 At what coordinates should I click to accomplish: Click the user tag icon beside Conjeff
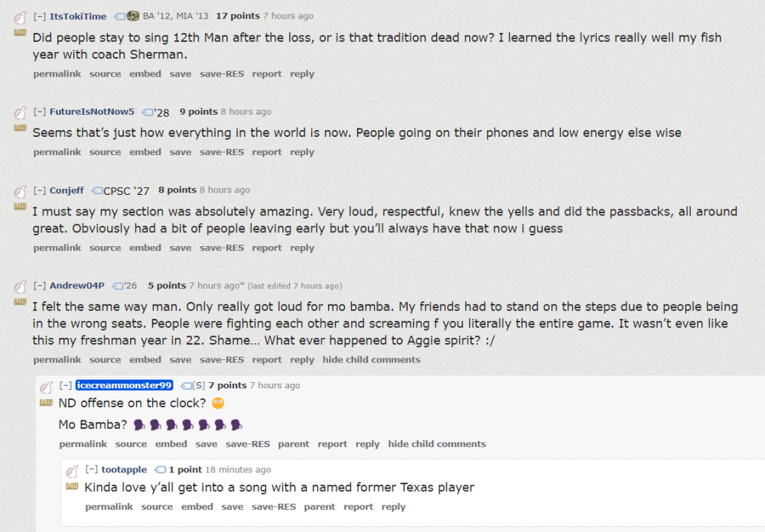[97, 190]
